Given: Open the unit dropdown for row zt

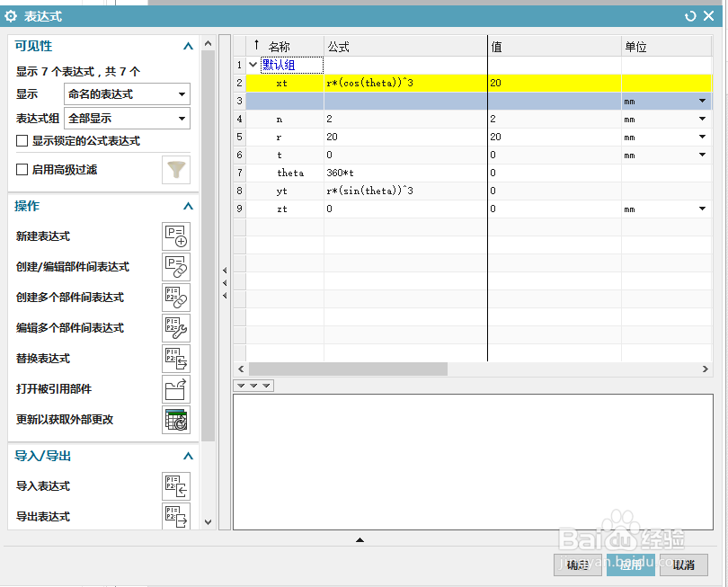Looking at the screenshot, I should click(702, 209).
